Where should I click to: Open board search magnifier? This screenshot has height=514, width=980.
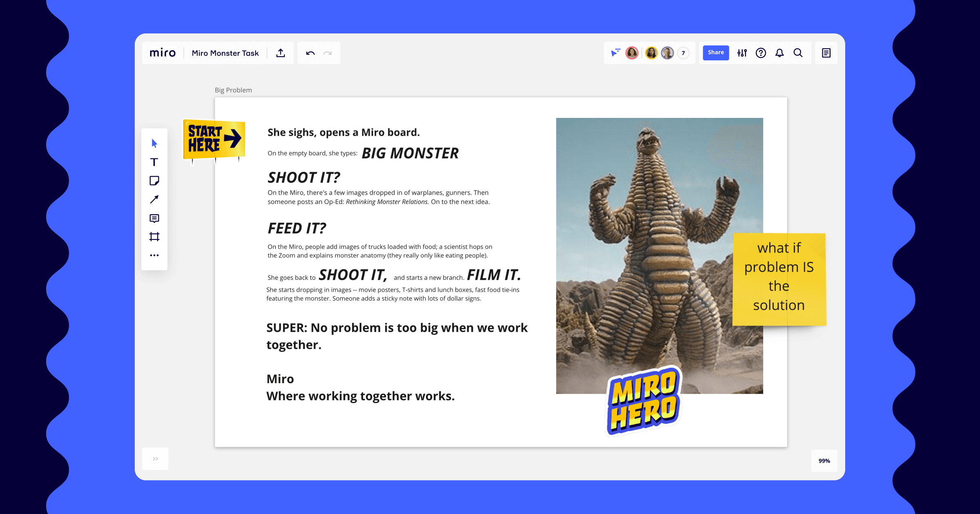pos(798,53)
